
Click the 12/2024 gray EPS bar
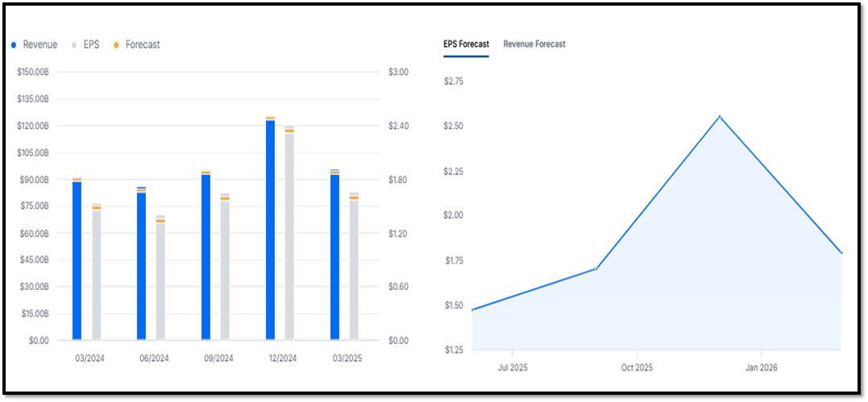pyautogui.click(x=289, y=236)
